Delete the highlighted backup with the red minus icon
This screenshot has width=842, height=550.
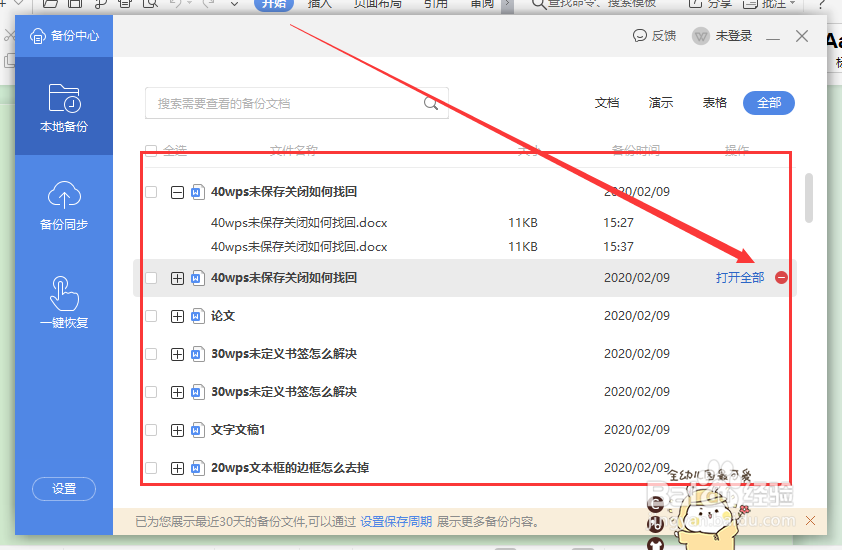point(781,278)
